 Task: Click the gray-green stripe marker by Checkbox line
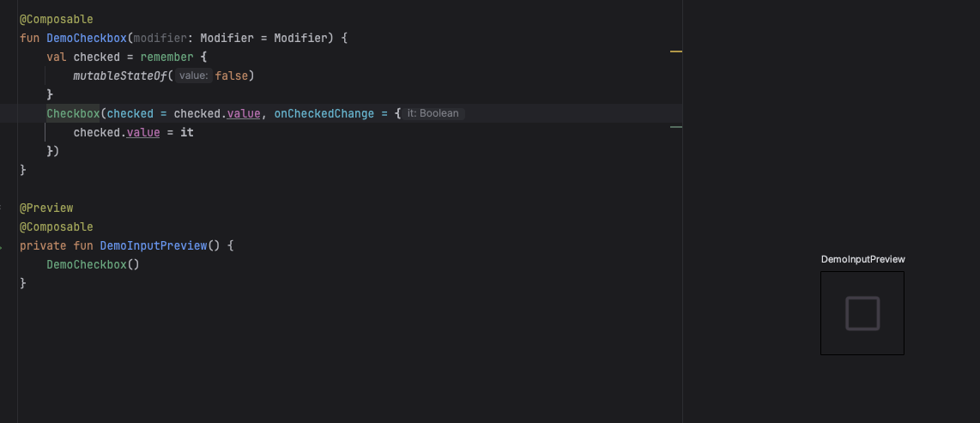pyautogui.click(x=676, y=127)
